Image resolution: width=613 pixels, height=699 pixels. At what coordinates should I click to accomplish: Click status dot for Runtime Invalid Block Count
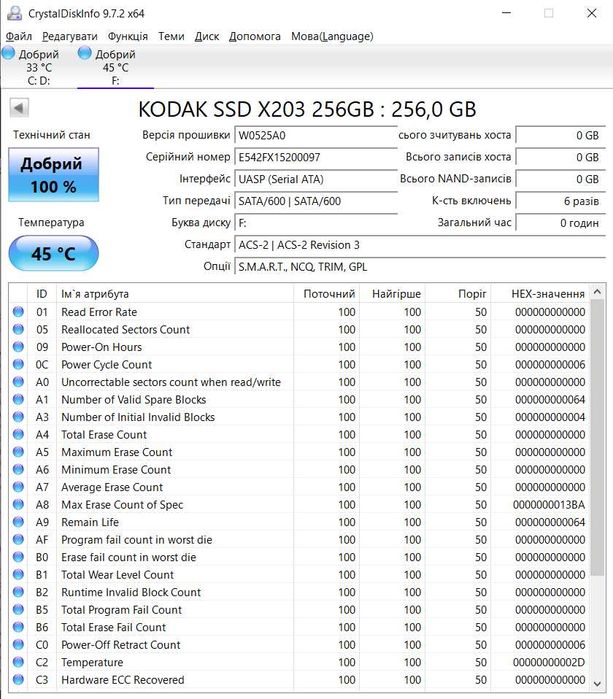(x=18, y=592)
